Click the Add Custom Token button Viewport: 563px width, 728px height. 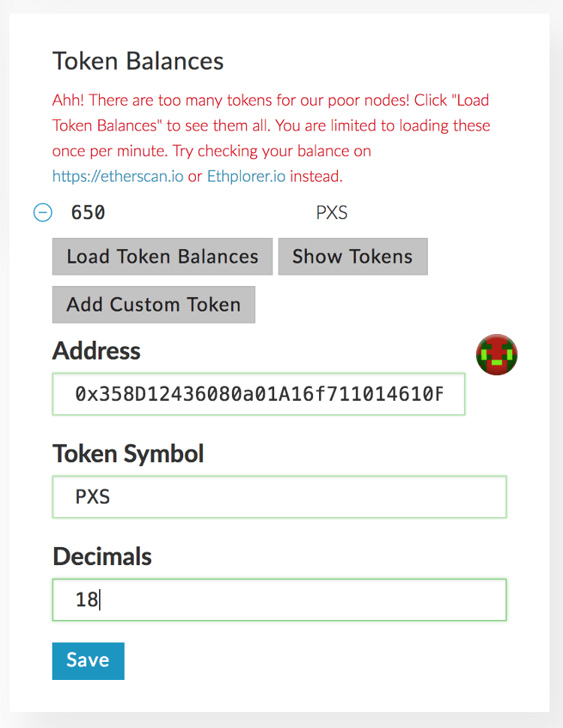(153, 305)
